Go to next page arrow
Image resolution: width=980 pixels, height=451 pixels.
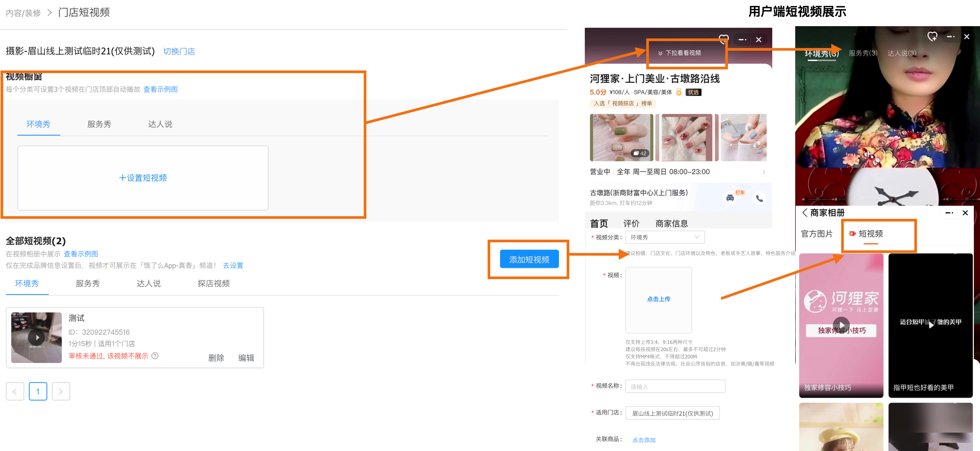[61, 391]
